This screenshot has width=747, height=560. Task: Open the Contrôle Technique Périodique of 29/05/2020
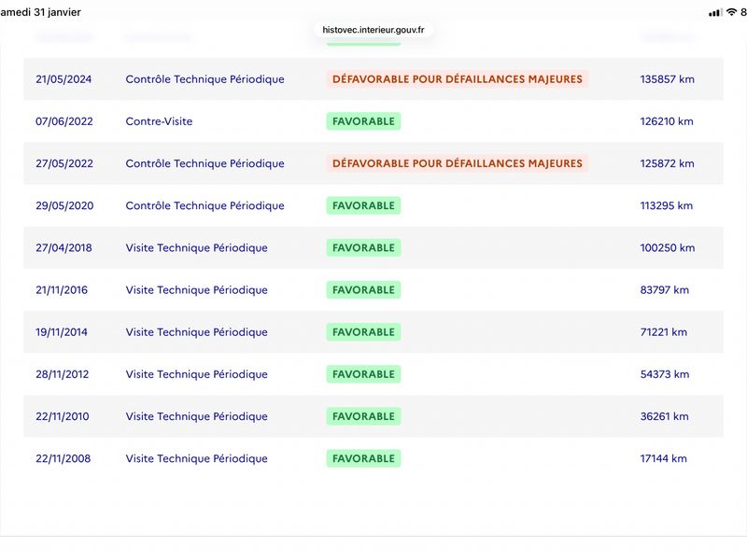tap(204, 205)
